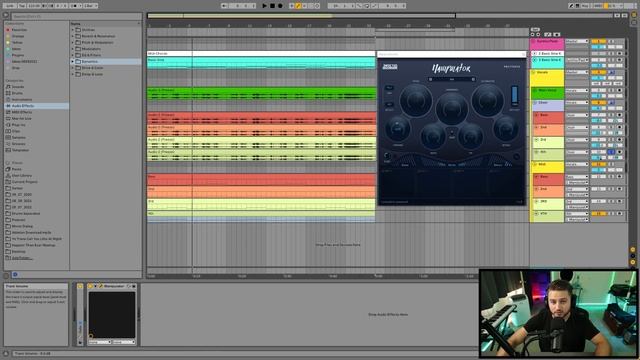640x360 pixels.
Task: Hide the browser with the sidebar toggle
Action: coord(6,16)
